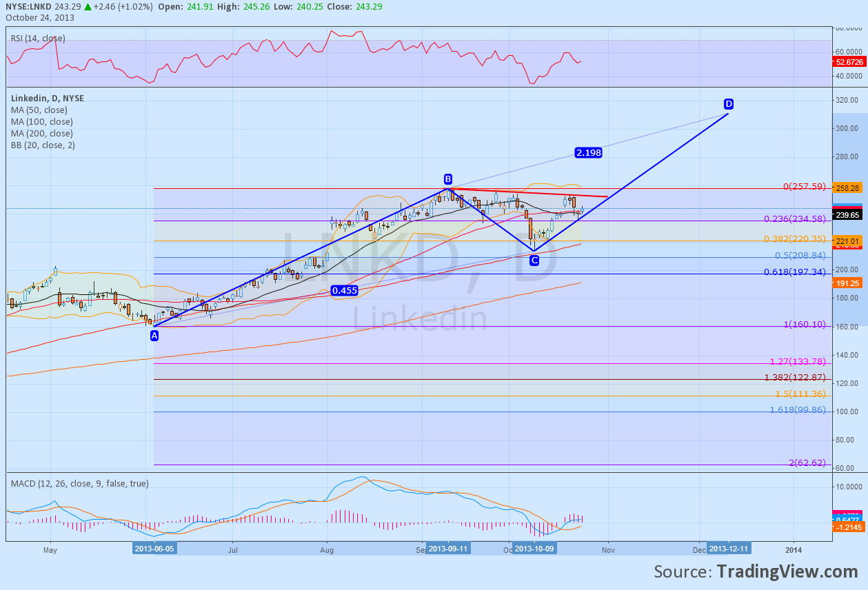Click the 2013-10-09 date marker
Viewport: 868px width, 590px height.
(x=534, y=549)
